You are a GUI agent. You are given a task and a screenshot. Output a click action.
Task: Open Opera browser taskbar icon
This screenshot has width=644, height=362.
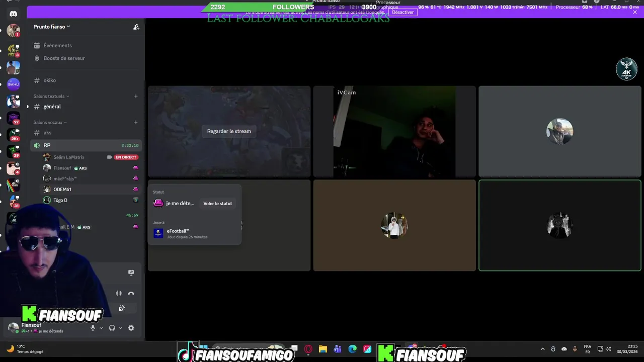[308, 349]
